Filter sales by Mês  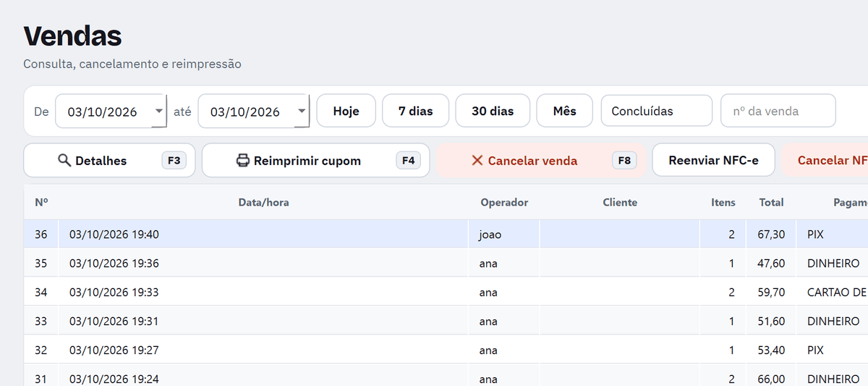[565, 112]
